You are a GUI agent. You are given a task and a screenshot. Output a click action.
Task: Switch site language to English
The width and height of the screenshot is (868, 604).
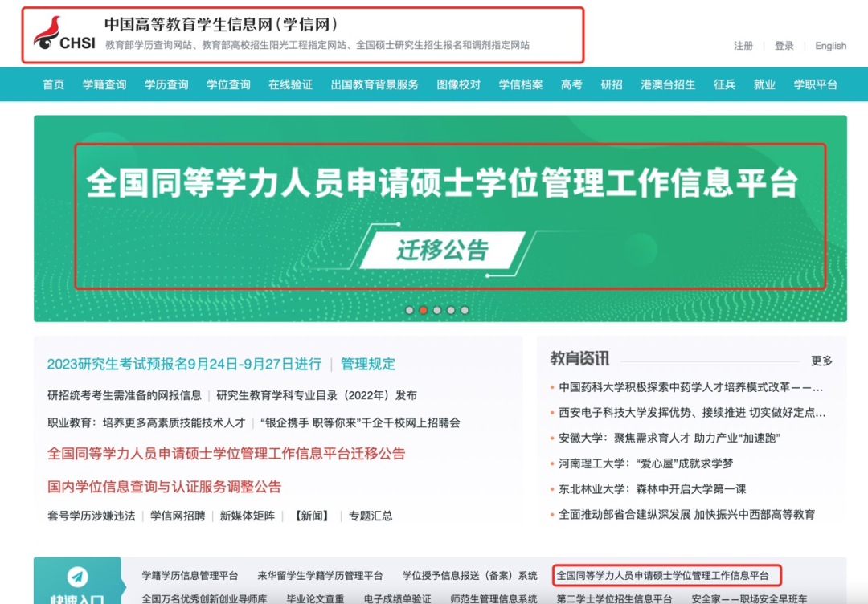coord(830,46)
